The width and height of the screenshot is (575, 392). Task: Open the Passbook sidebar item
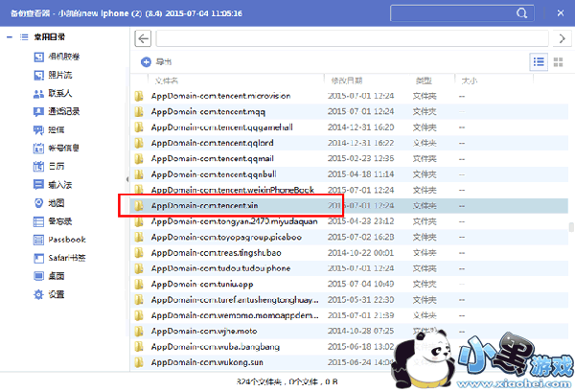click(x=59, y=240)
